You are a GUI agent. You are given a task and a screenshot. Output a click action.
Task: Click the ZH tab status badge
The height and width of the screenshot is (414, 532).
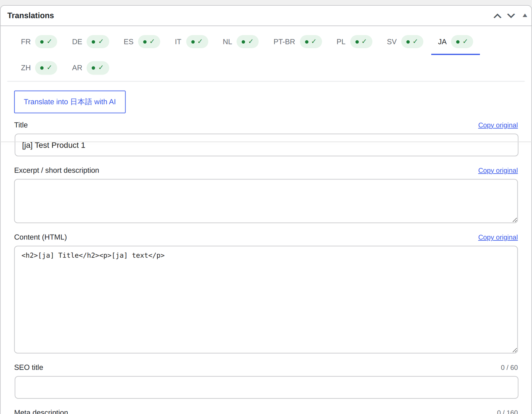[46, 68]
